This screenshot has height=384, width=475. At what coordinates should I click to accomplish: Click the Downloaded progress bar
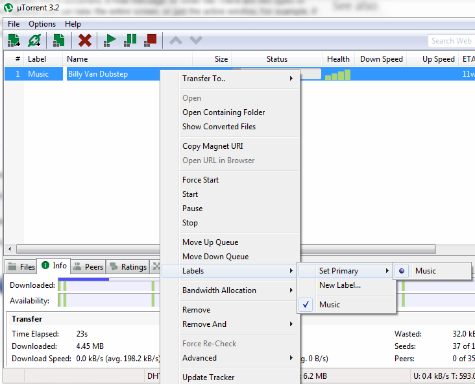109,285
